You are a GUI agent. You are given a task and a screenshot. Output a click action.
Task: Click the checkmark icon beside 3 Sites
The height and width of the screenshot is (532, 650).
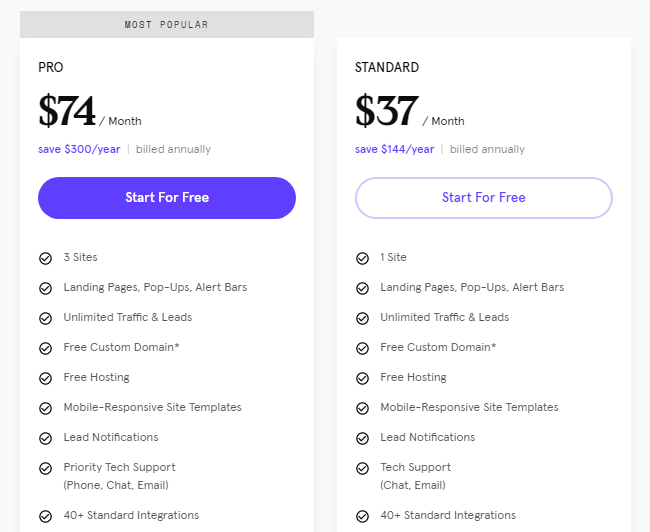(46, 258)
